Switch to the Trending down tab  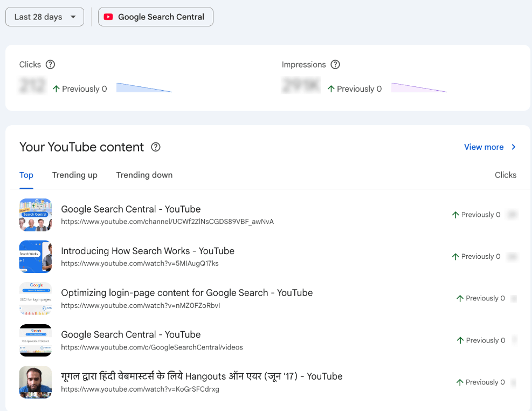point(144,175)
